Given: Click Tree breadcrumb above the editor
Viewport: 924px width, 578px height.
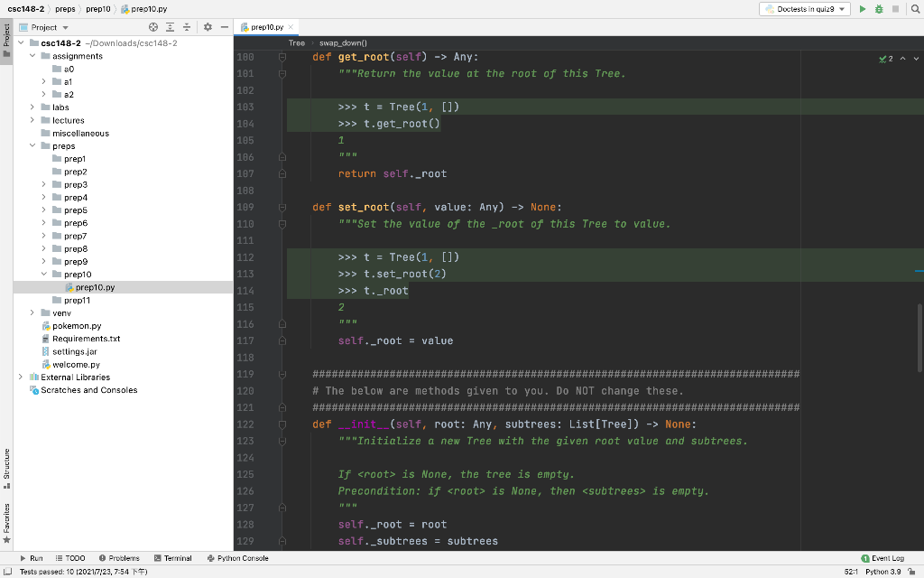Looking at the screenshot, I should point(296,43).
